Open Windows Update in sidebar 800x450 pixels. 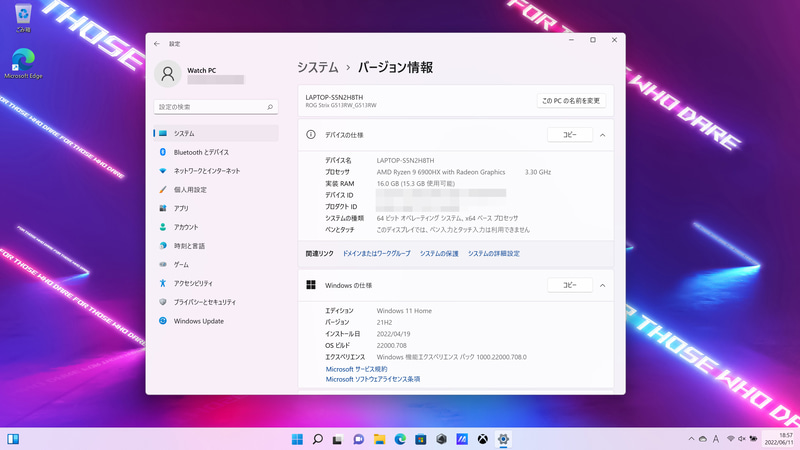[216, 321]
